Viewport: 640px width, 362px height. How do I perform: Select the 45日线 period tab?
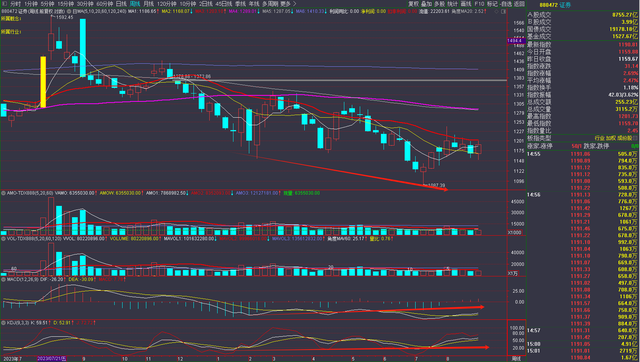(223, 4)
